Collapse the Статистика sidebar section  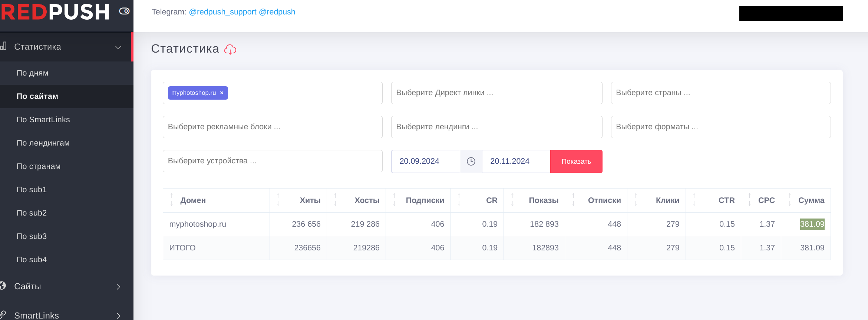(118, 47)
